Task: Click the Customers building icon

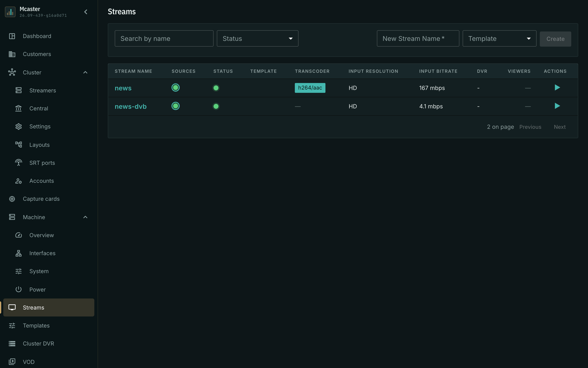Action: (x=12, y=54)
